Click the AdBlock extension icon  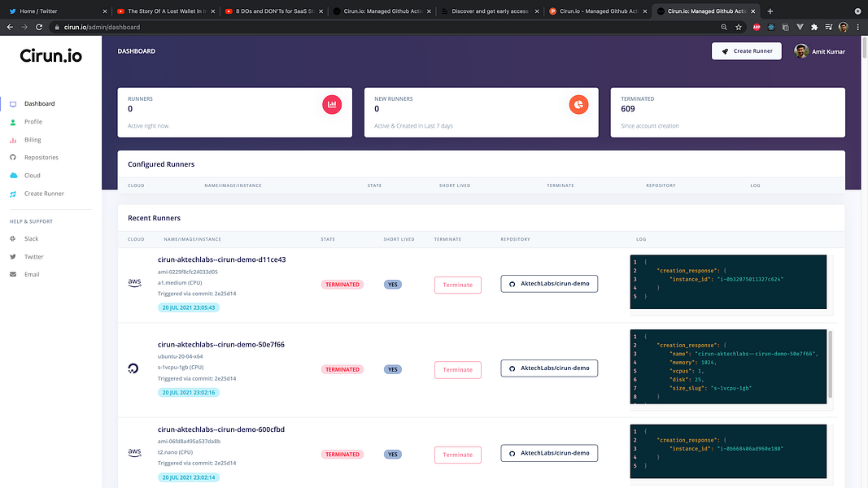757,27
